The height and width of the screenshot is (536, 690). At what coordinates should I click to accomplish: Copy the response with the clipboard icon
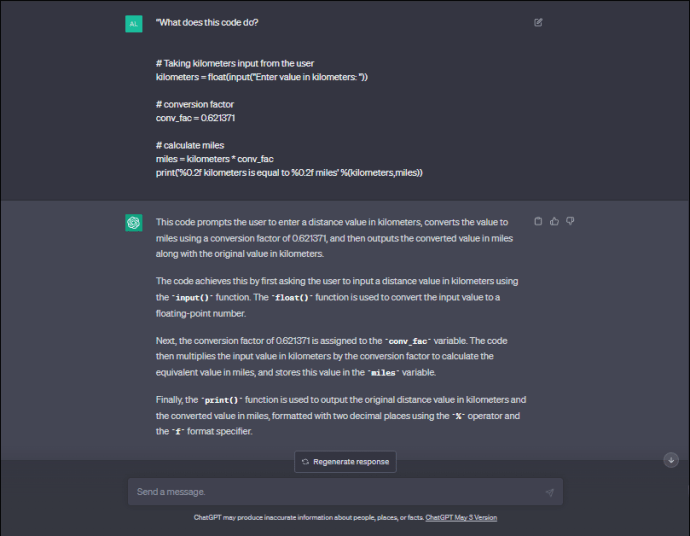coord(538,221)
